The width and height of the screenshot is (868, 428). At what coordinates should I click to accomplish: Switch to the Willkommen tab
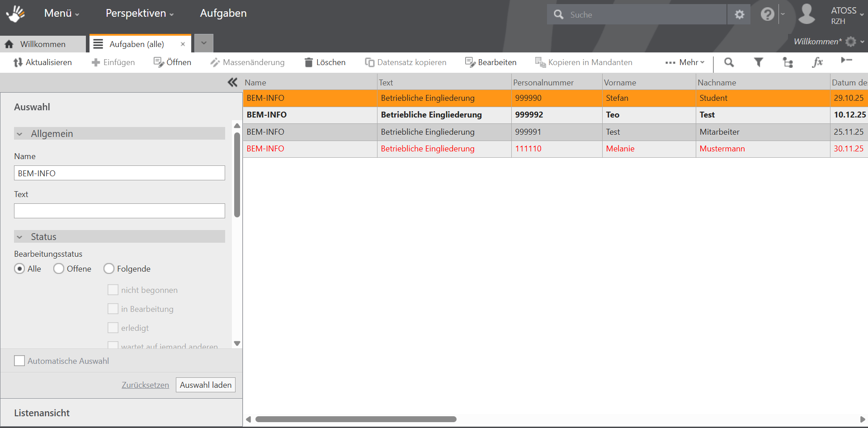(x=42, y=44)
